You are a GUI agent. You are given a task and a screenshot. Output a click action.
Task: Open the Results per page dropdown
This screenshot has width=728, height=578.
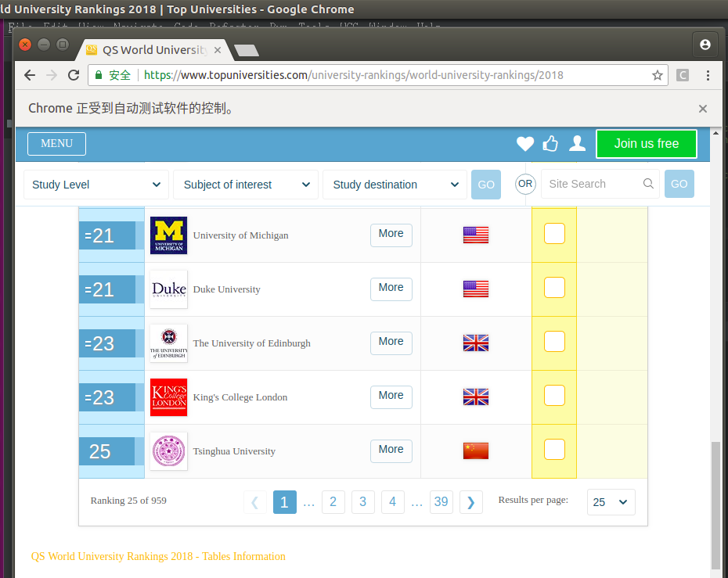[611, 502]
